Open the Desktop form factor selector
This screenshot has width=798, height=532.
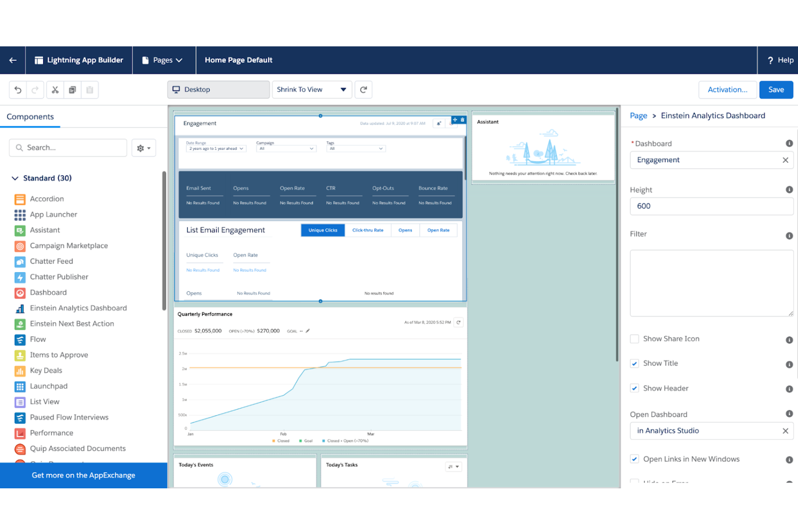pyautogui.click(x=218, y=89)
